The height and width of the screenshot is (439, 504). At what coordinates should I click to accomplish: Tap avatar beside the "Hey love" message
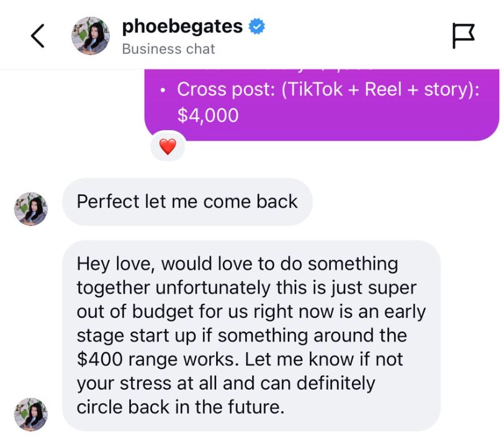pyautogui.click(x=30, y=414)
